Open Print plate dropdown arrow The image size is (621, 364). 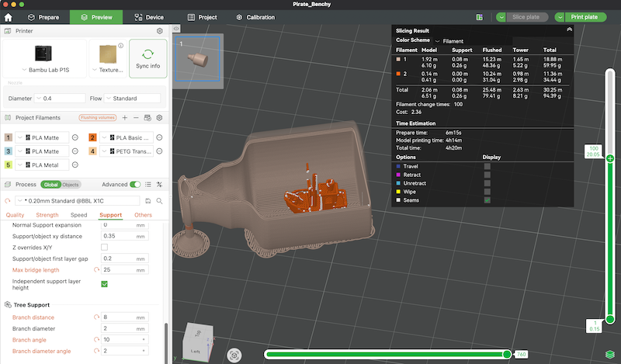pos(560,17)
